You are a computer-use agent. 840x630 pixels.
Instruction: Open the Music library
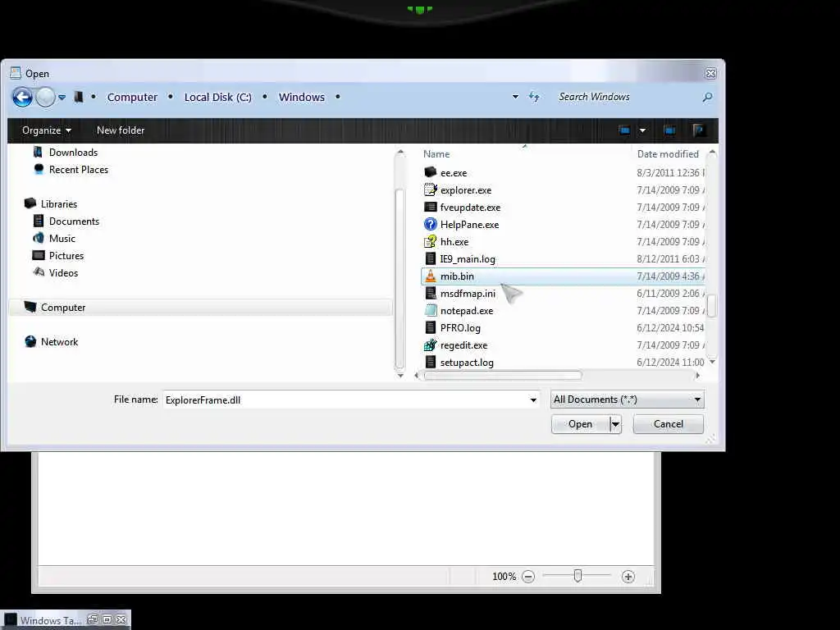[62, 239]
